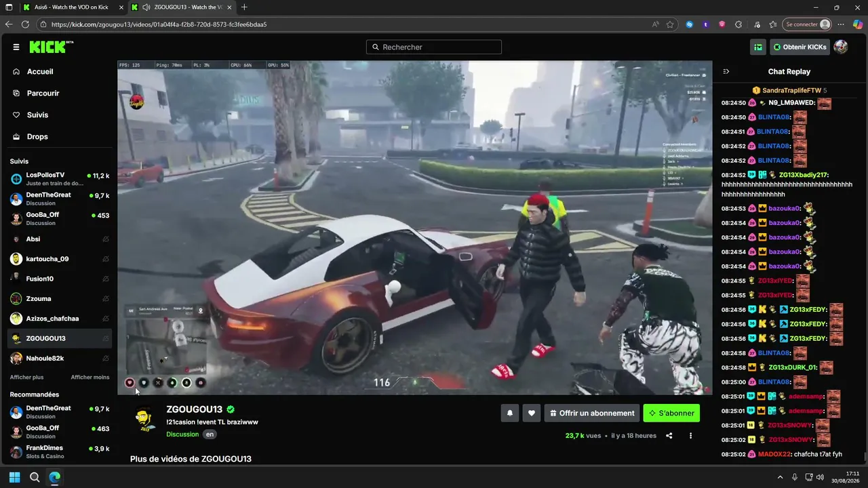
Task: Open Microsoft Edge from the taskbar
Action: pos(55,477)
